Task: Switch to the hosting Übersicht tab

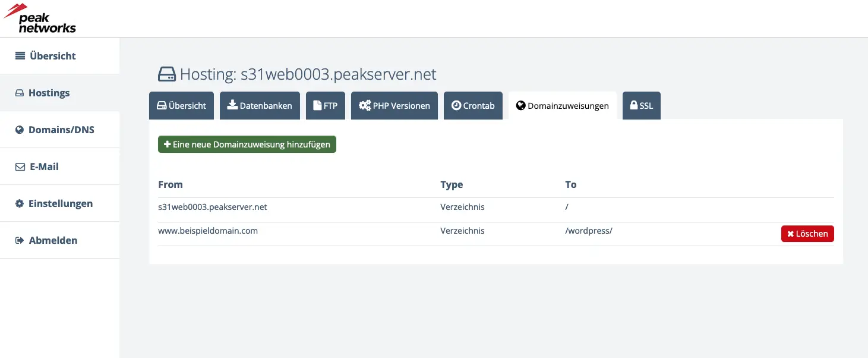Action: point(181,106)
